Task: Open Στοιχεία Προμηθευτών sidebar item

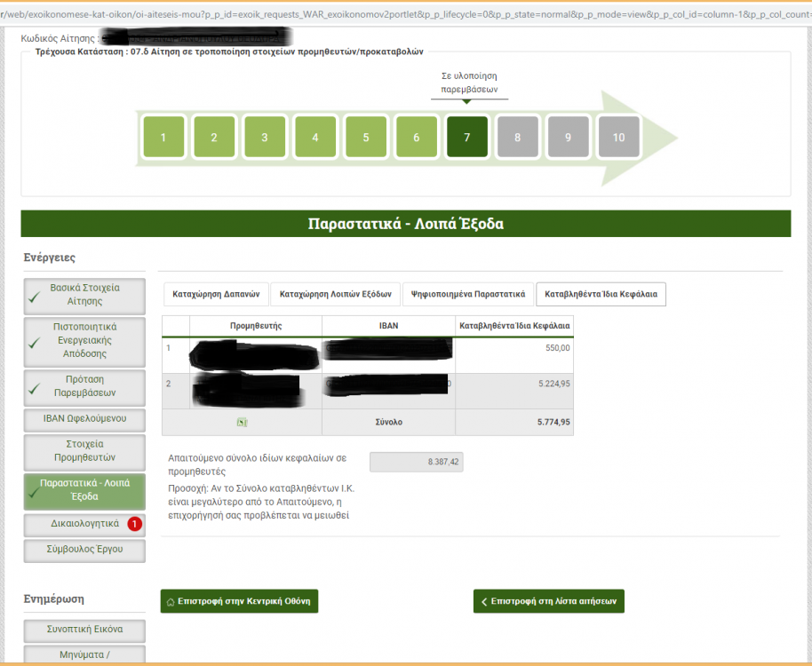Action: pyautogui.click(x=84, y=451)
